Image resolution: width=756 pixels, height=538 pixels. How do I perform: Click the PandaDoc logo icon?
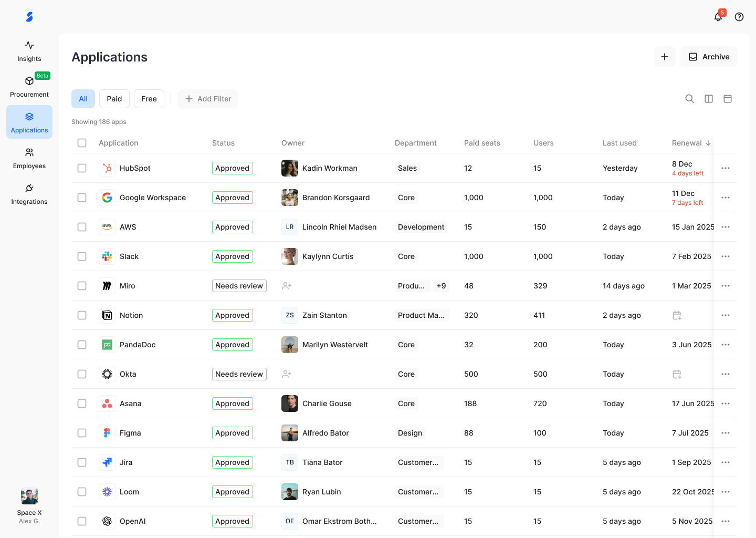[107, 345]
